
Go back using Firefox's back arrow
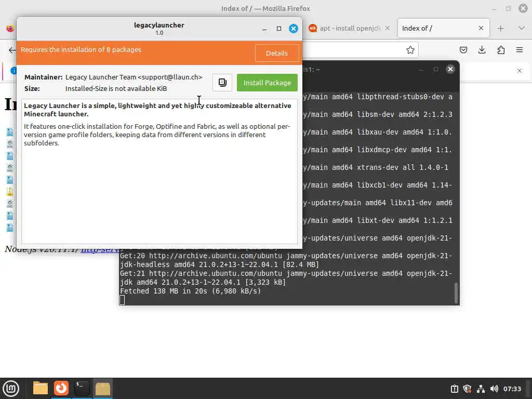pos(12,50)
